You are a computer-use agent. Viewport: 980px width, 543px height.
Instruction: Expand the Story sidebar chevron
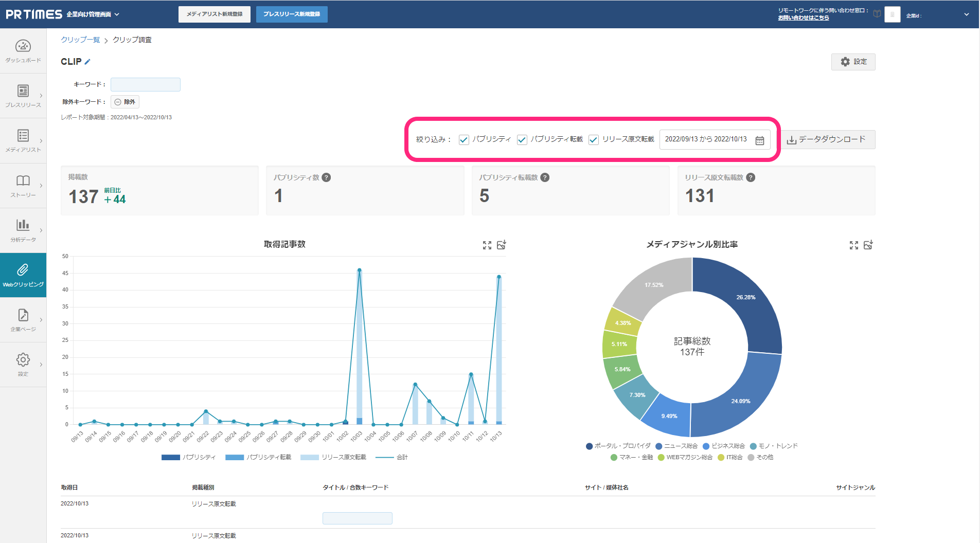(x=41, y=186)
